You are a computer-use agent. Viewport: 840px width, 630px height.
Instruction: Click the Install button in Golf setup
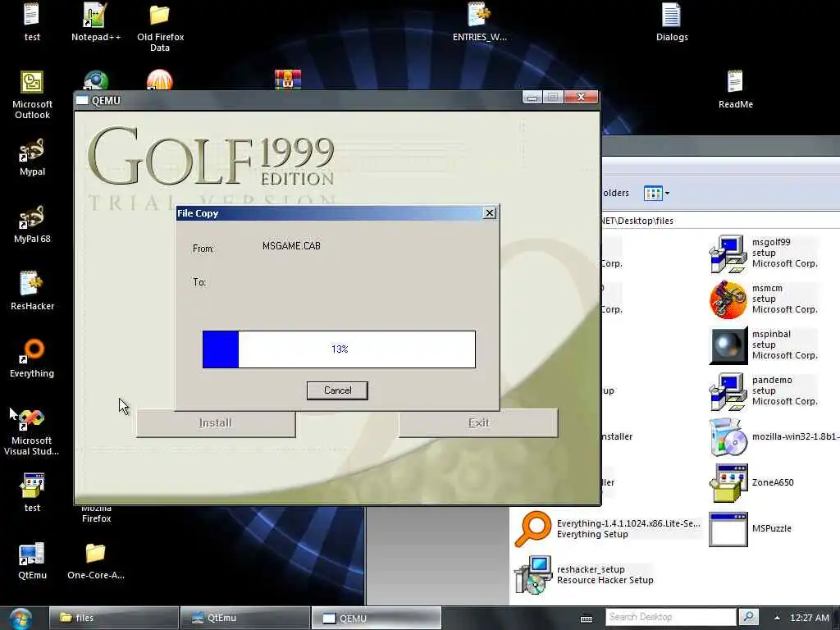216,422
